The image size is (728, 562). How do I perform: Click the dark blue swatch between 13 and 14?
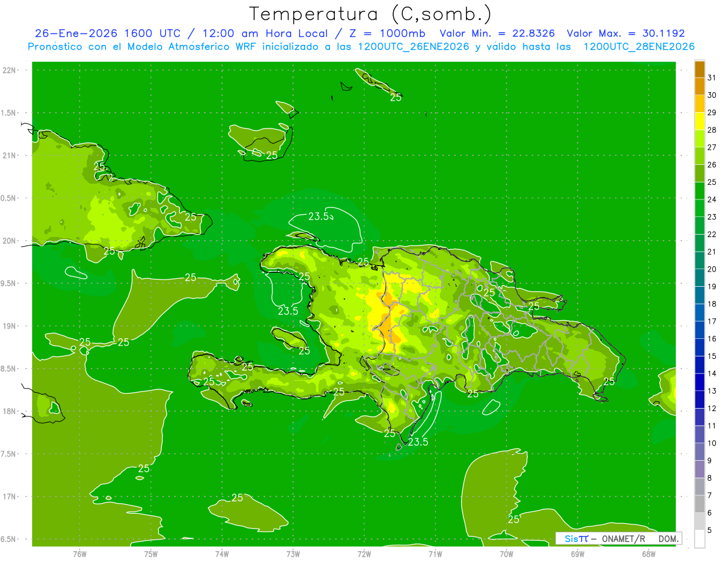pos(699,382)
